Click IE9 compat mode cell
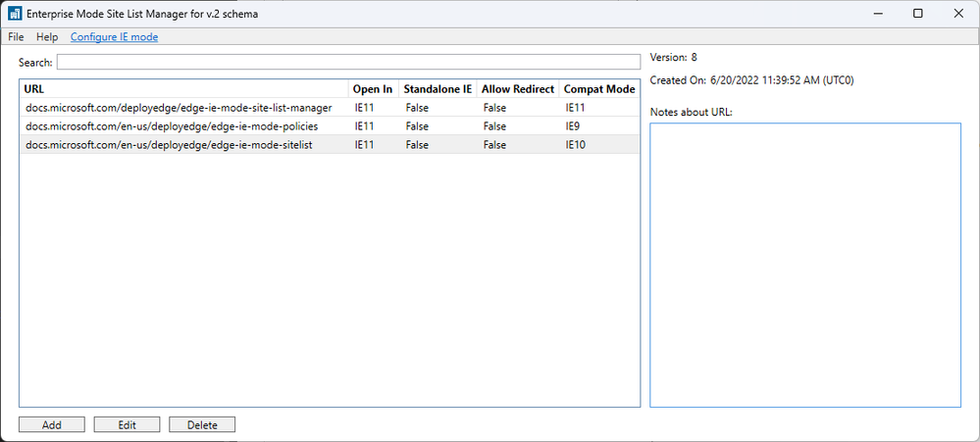The width and height of the screenshot is (980, 442). (573, 126)
